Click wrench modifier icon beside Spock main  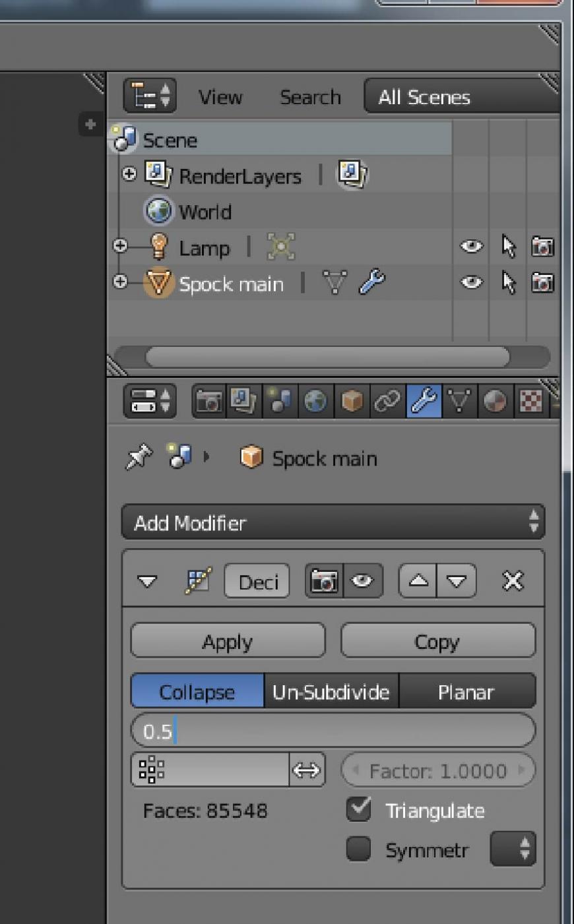click(372, 282)
